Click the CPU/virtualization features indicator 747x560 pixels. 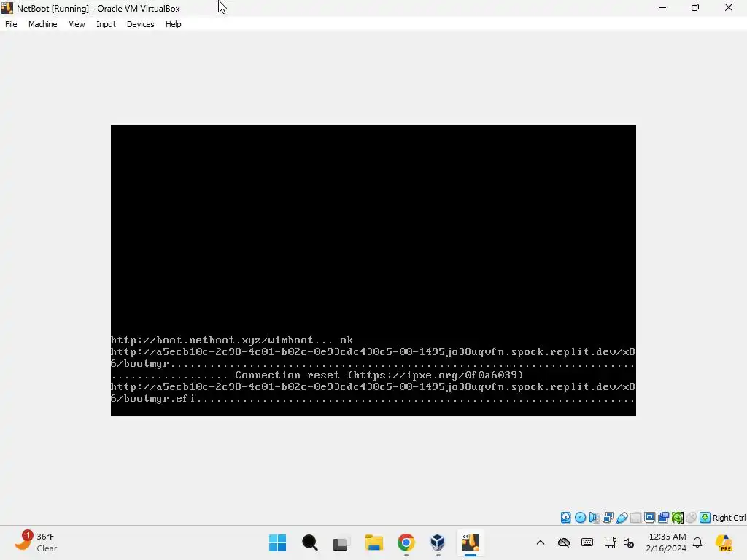(678, 518)
